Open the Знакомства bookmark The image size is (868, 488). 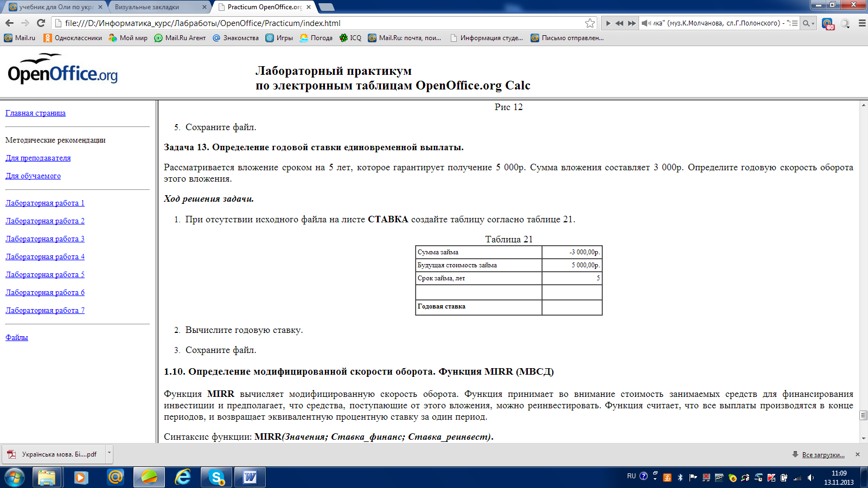(x=235, y=38)
